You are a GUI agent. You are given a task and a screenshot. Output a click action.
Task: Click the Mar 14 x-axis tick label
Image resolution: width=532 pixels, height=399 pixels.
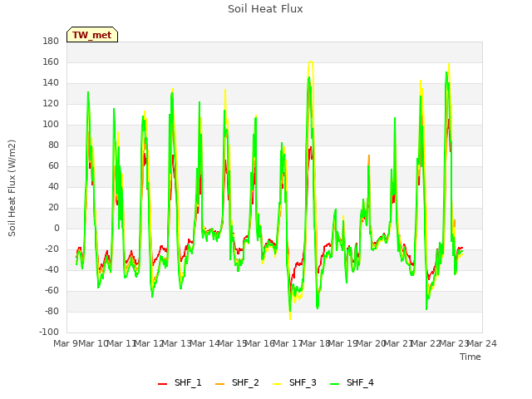click(x=204, y=343)
